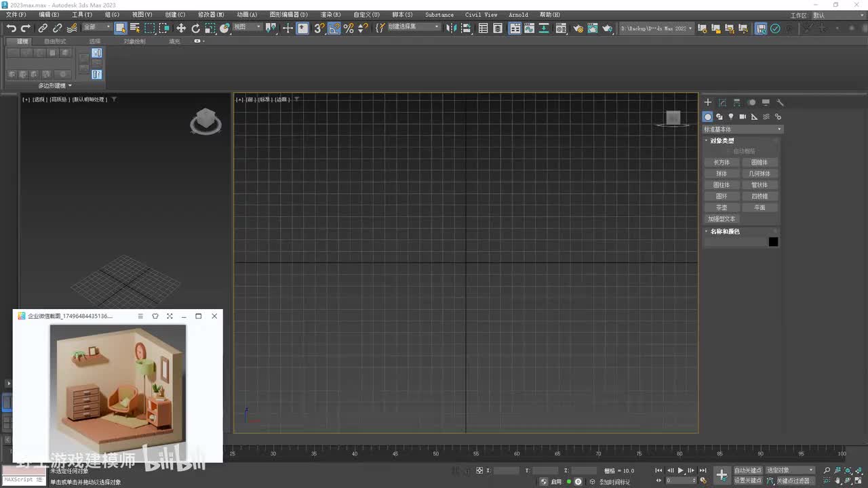Toggle Spinner Snap

[363, 28]
